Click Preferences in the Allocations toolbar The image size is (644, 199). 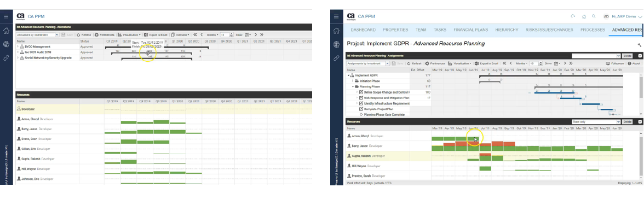[x=104, y=35]
